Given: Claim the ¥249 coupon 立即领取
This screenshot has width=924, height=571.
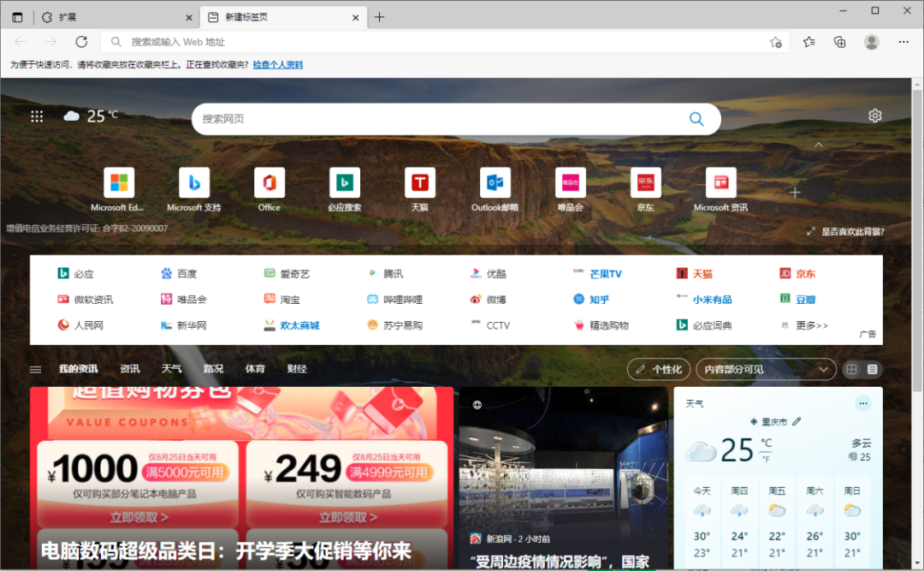Looking at the screenshot, I should click(x=347, y=517).
